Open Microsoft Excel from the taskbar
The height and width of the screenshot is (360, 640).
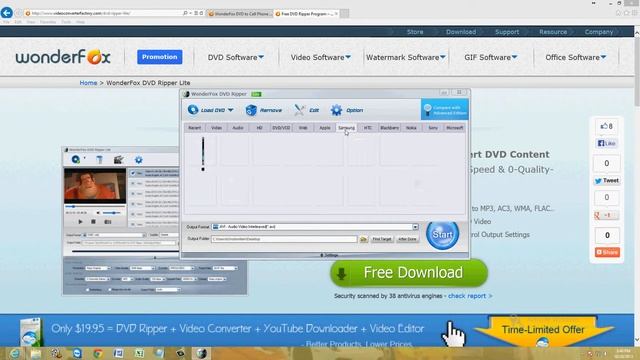tap(139, 353)
